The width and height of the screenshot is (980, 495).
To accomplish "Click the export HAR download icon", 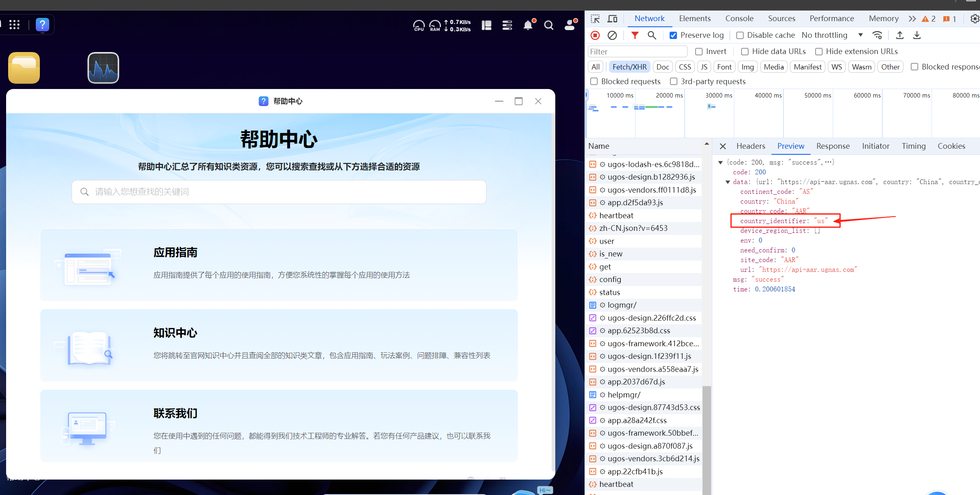I will coord(917,35).
